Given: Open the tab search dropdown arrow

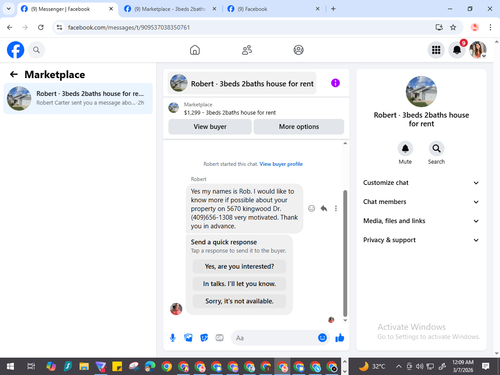Looking at the screenshot, I should pyautogui.click(x=9, y=9).
